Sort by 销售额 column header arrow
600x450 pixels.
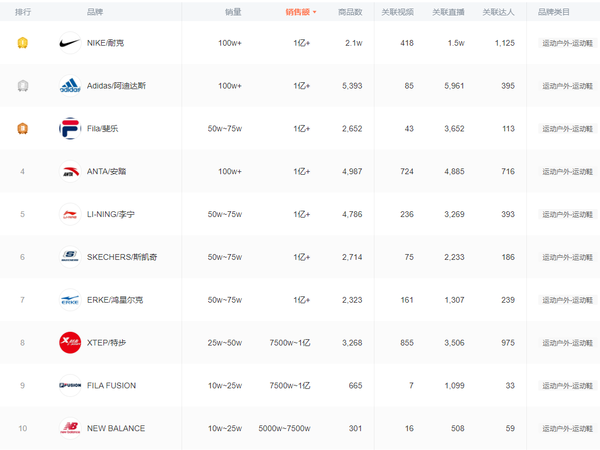tap(315, 12)
